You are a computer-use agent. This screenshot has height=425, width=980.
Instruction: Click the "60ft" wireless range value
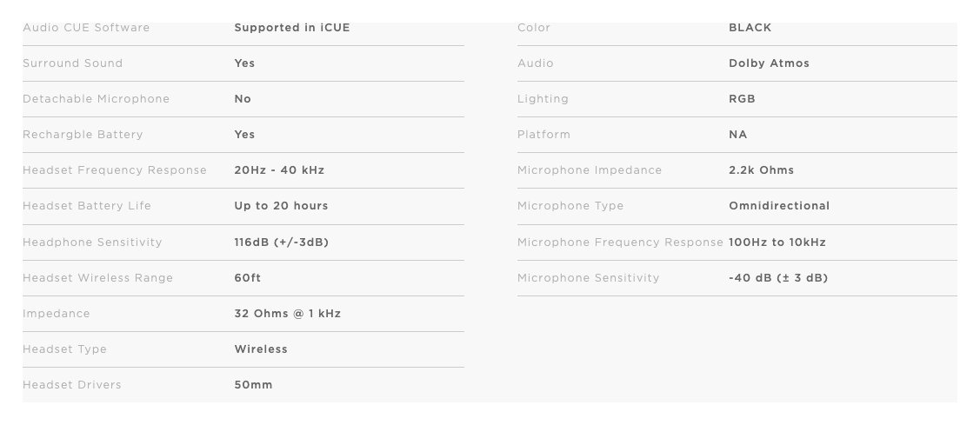pyautogui.click(x=247, y=278)
